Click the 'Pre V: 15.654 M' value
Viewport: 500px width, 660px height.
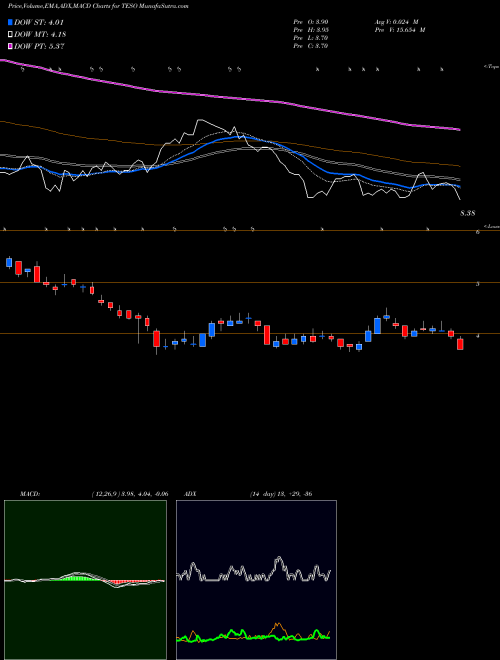coord(400,30)
